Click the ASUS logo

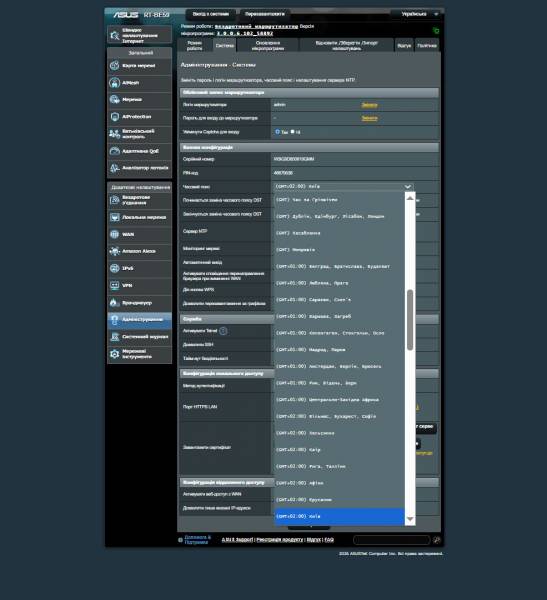(x=126, y=15)
